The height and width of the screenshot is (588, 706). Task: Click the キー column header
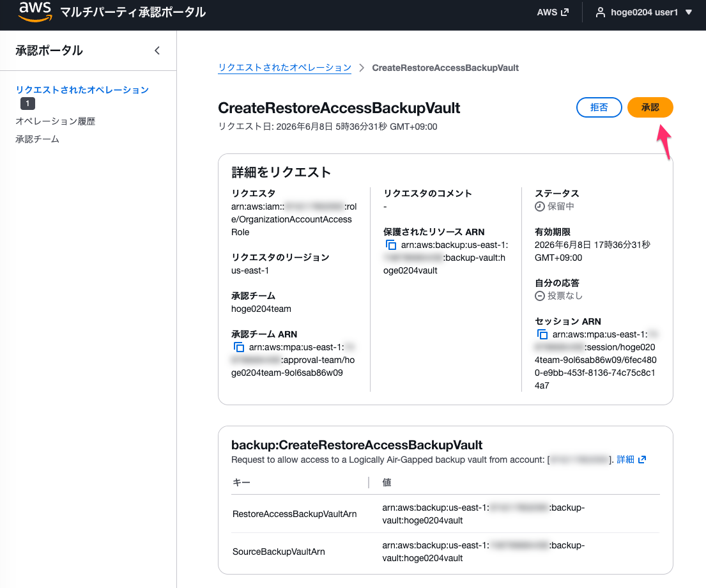(242, 483)
